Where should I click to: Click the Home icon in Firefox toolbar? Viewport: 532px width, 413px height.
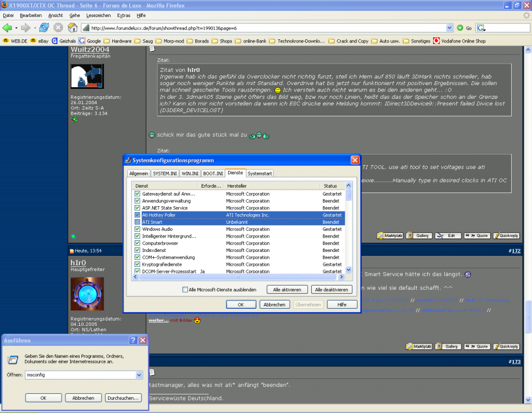(72, 28)
